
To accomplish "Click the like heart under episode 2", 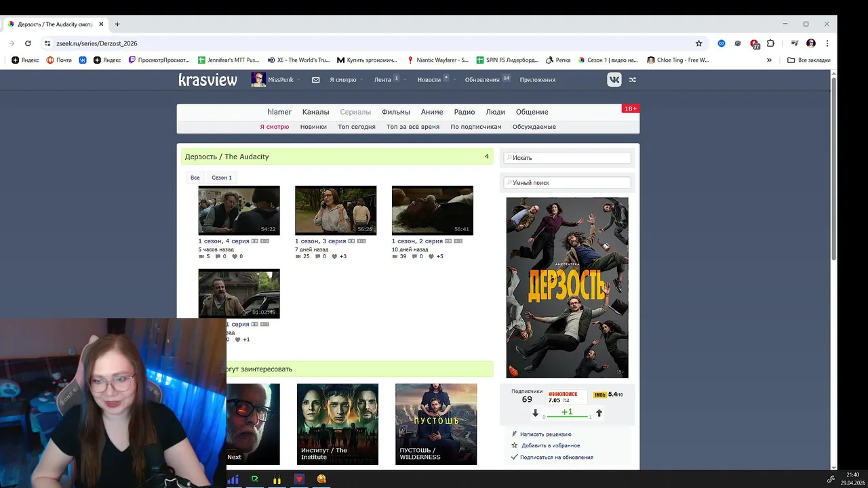I will [x=431, y=256].
